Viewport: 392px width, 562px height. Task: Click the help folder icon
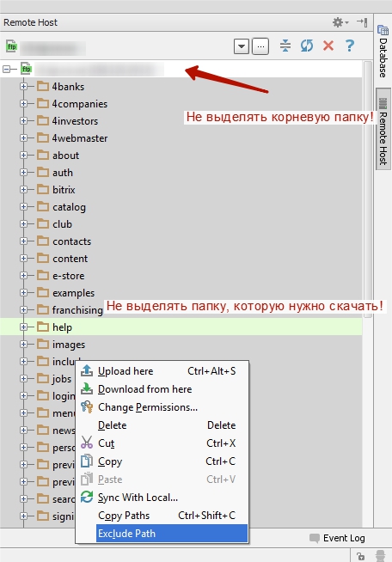pyautogui.click(x=43, y=327)
